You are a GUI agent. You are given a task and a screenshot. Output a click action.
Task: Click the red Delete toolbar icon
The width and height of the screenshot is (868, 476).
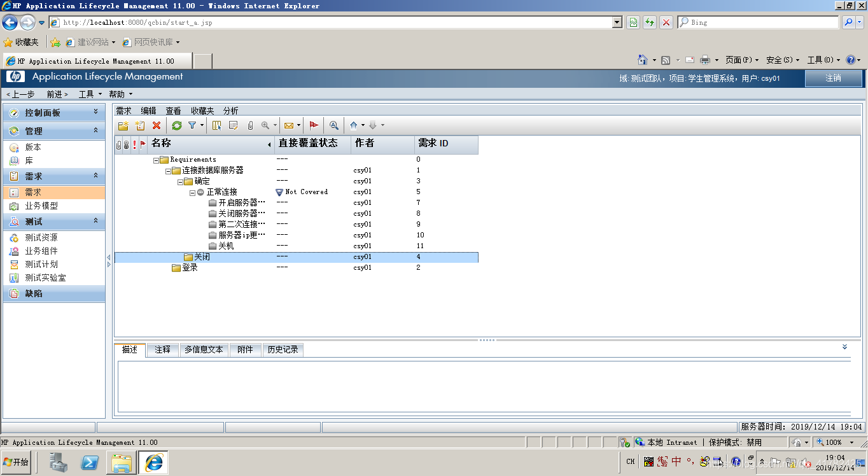157,125
